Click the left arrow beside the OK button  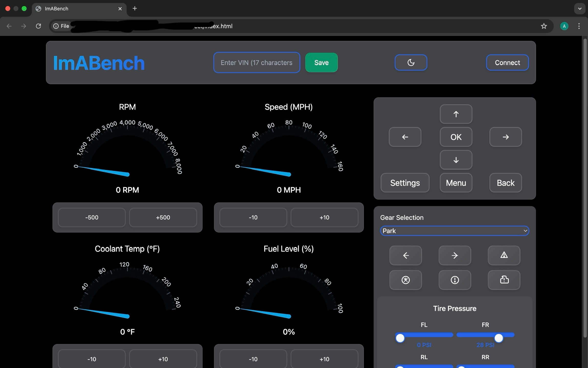405,137
